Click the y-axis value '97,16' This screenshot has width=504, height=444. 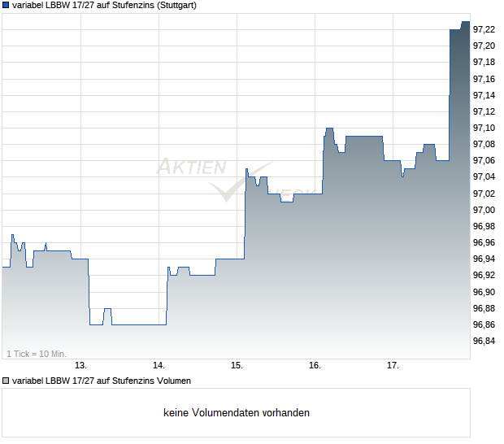pyautogui.click(x=484, y=79)
